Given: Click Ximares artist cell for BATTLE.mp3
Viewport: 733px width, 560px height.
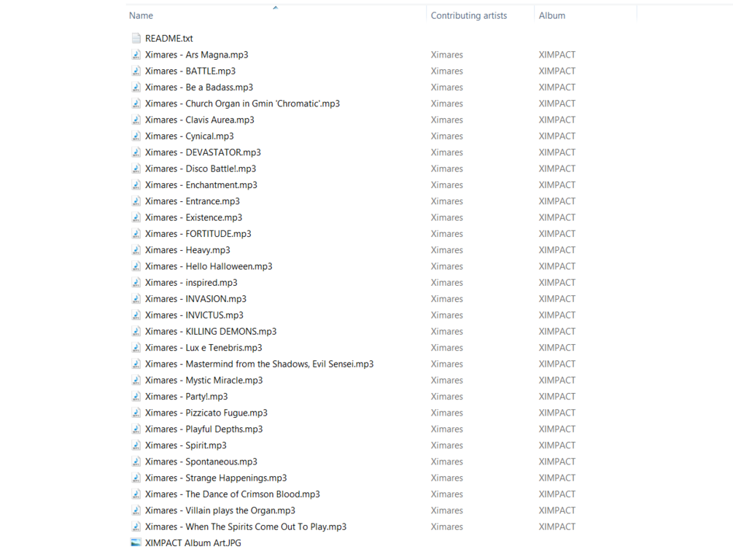Looking at the screenshot, I should (447, 71).
